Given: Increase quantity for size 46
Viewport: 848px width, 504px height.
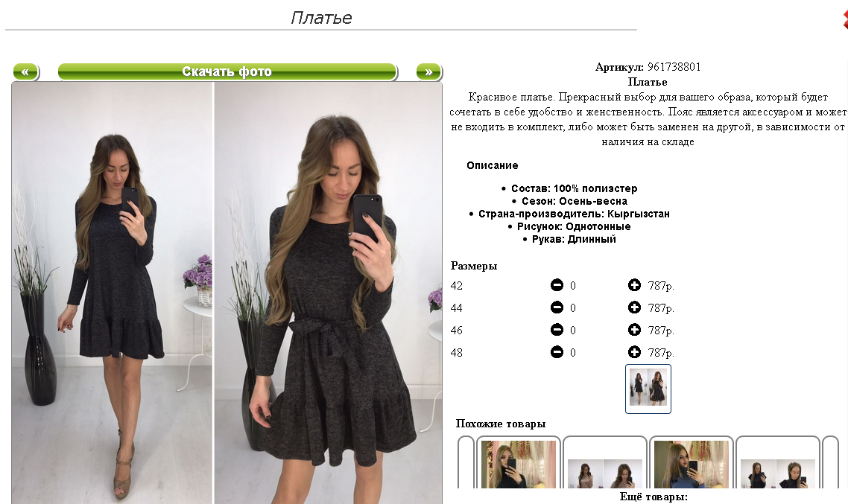Looking at the screenshot, I should 634,330.
